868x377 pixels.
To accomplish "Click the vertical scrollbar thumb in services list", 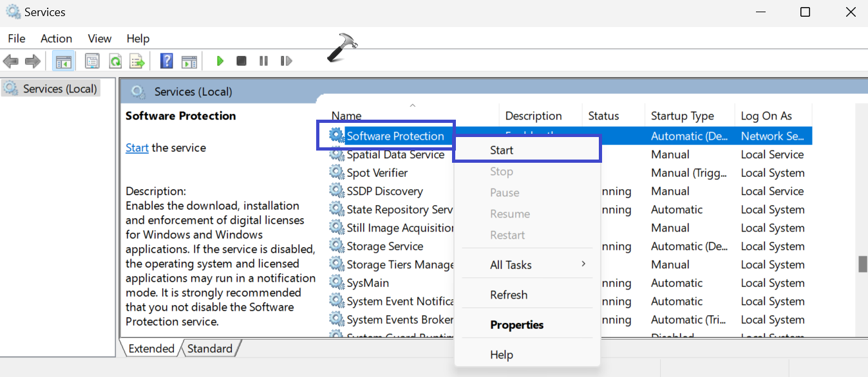I will [862, 264].
